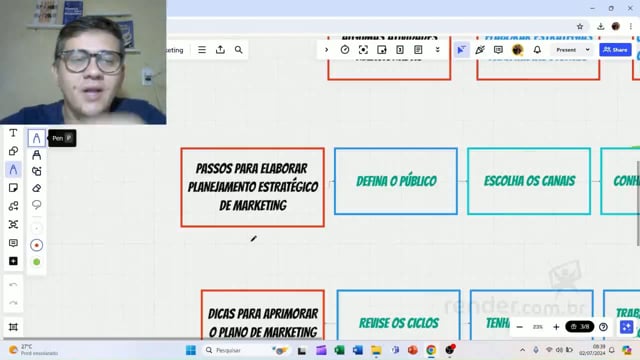Open the taskbar clock and date

[592, 350]
